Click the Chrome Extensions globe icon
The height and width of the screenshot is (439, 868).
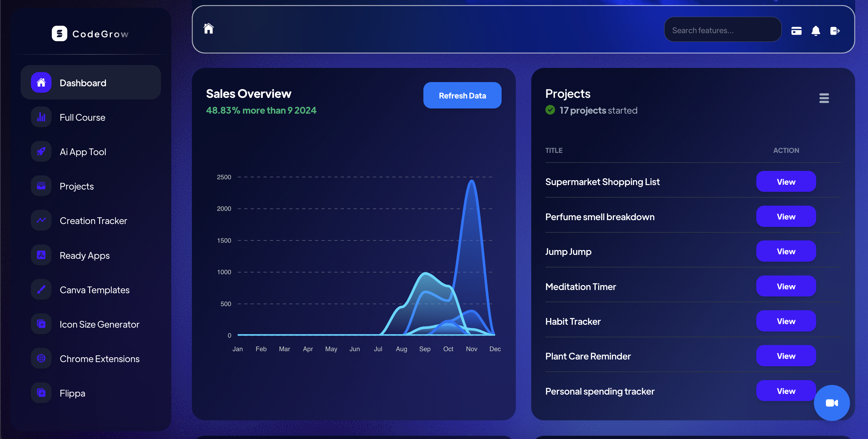[x=41, y=359]
